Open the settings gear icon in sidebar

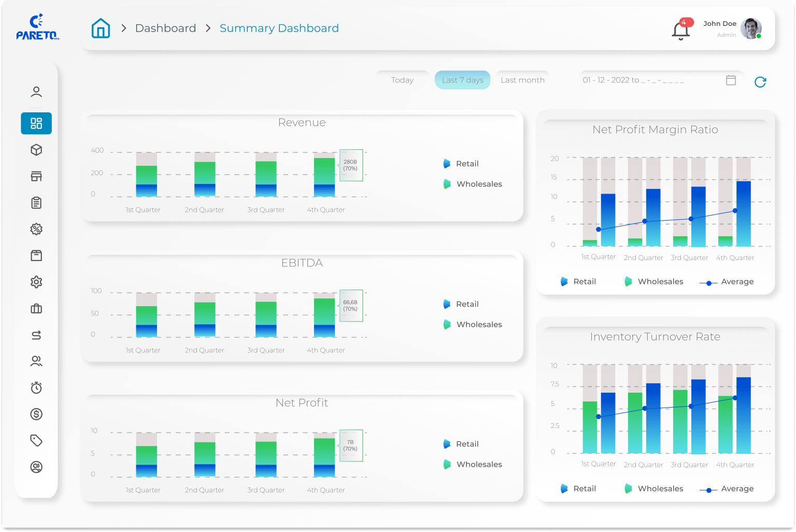pos(36,282)
